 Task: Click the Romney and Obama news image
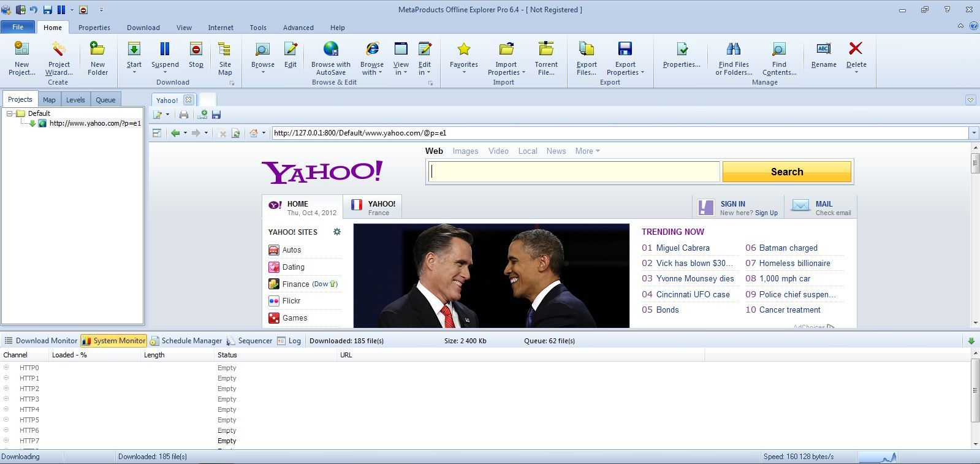pos(491,276)
